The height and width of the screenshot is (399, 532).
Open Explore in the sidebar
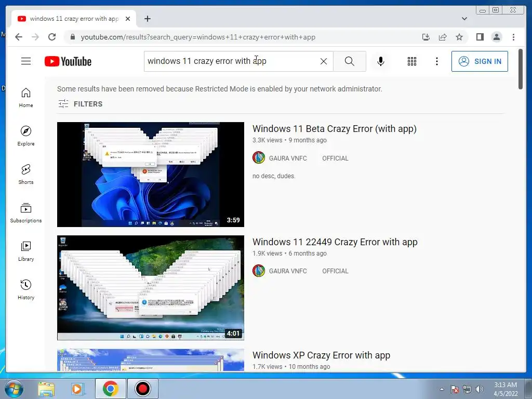pyautogui.click(x=26, y=136)
